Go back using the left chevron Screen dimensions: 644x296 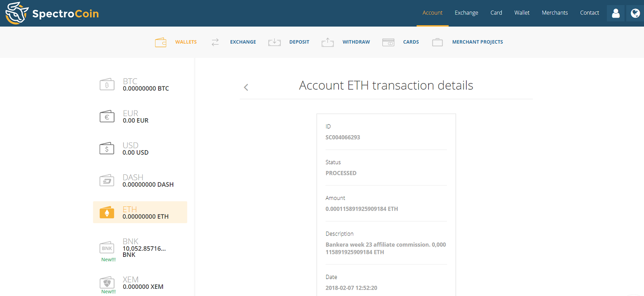(x=246, y=87)
